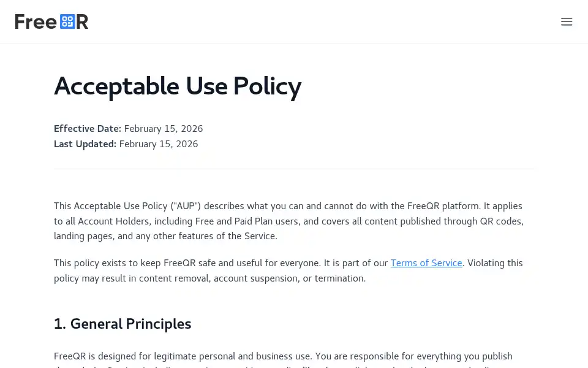The width and height of the screenshot is (588, 368).
Task: Click the letter R in the FreeQR logo
Action: (82, 21)
